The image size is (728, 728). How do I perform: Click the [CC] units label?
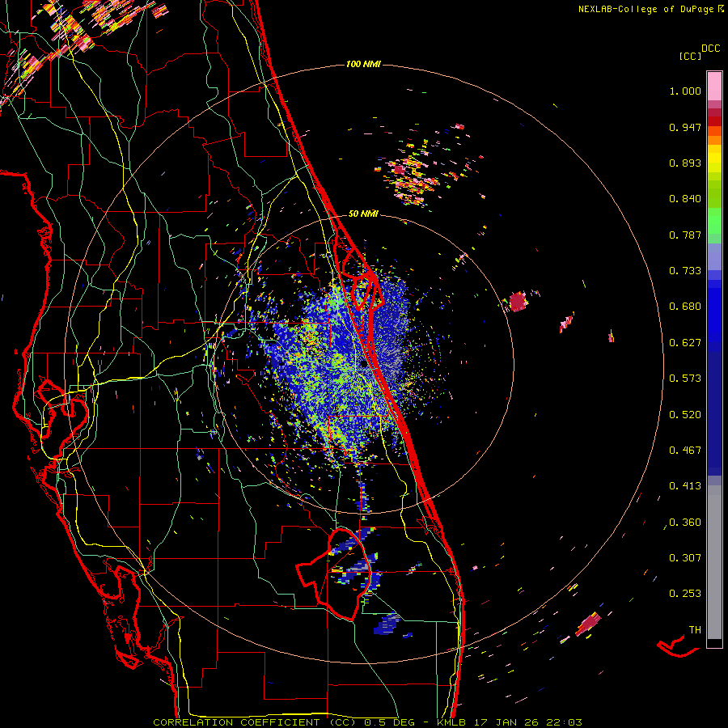(x=690, y=56)
